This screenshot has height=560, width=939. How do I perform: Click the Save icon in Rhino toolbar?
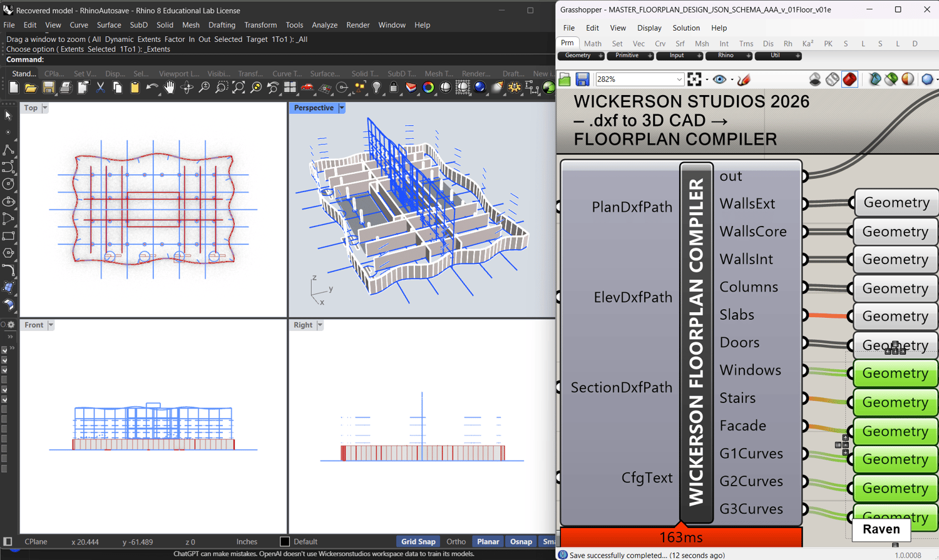point(48,88)
